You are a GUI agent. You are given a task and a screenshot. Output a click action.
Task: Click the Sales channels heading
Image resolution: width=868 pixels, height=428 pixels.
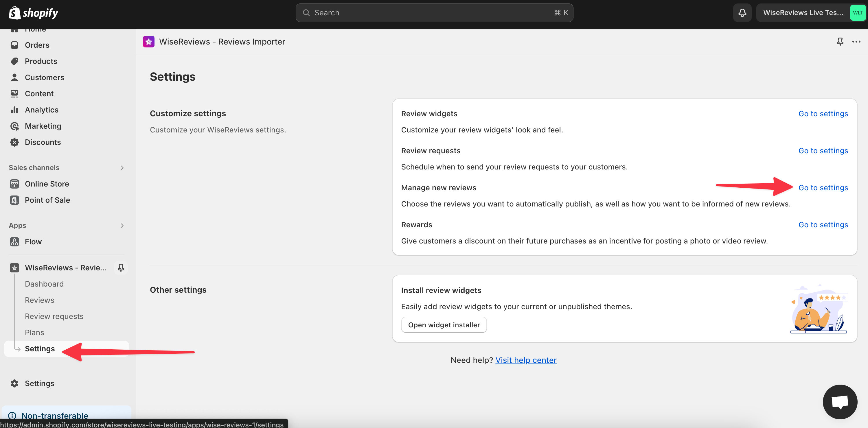coord(34,168)
